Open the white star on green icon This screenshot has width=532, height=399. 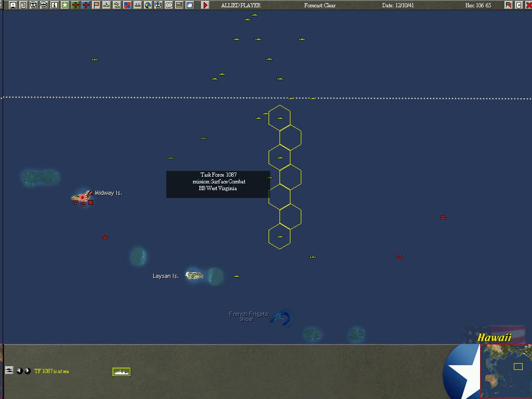(65, 5)
